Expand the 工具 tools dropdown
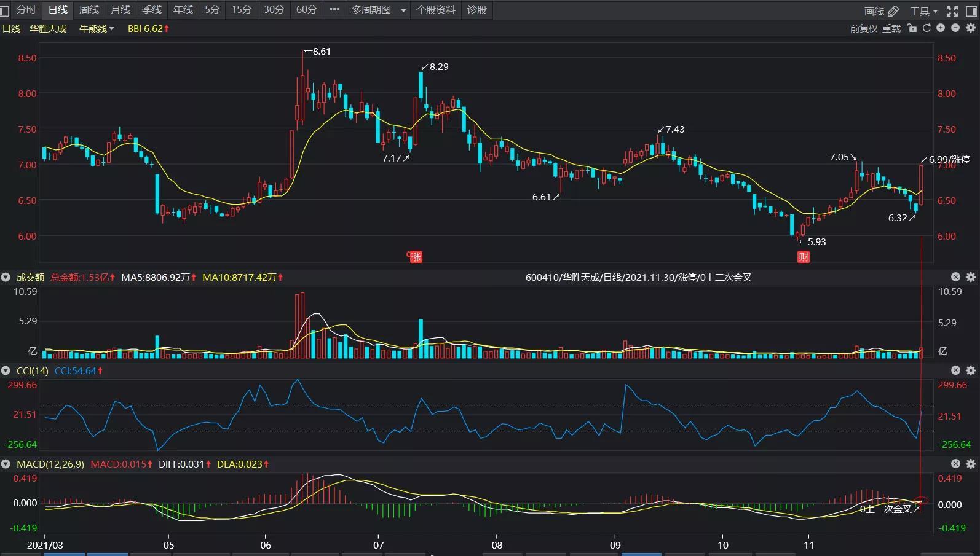Screen dimensions: 980x556 [923, 11]
